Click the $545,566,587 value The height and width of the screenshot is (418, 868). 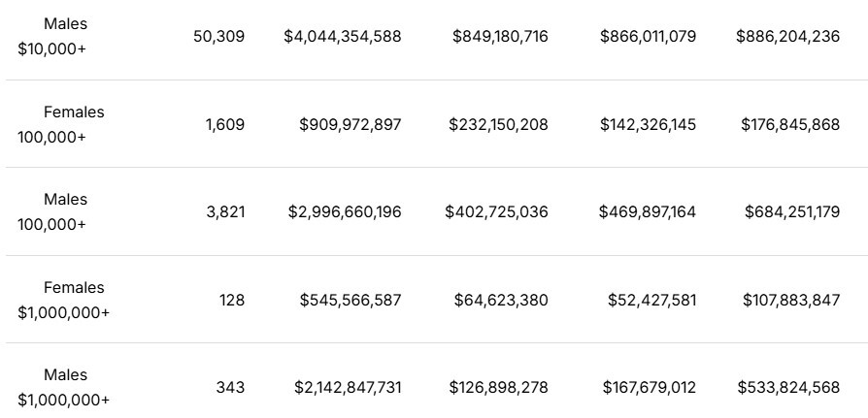351,300
